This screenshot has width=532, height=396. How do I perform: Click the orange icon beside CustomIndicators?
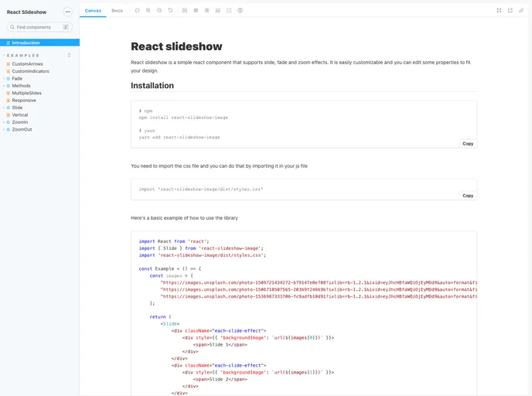[9, 71]
